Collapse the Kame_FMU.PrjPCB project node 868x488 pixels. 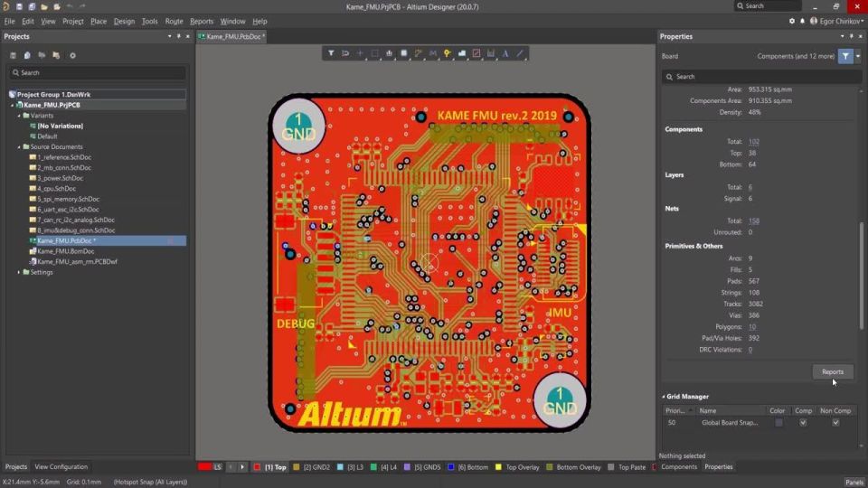click(12, 105)
